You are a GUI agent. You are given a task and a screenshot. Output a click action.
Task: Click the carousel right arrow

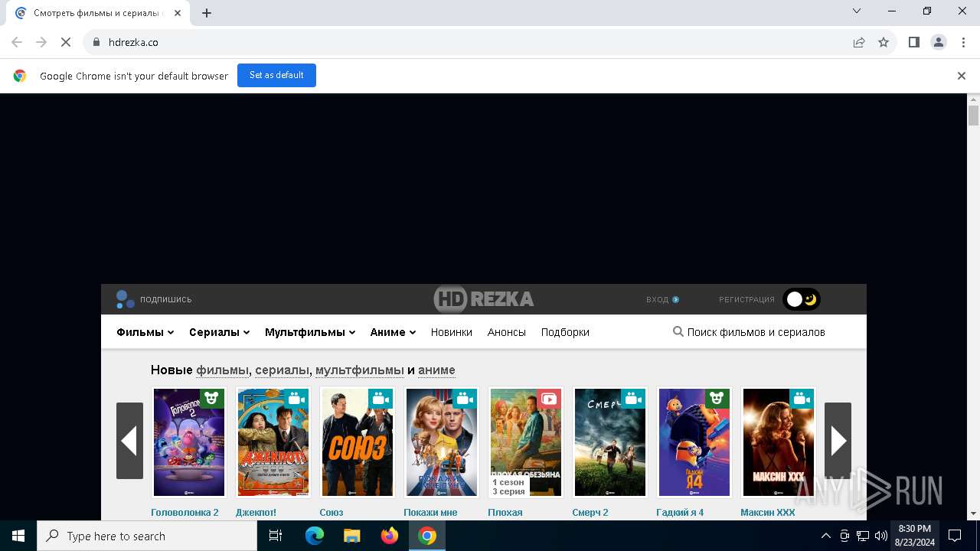pos(838,441)
